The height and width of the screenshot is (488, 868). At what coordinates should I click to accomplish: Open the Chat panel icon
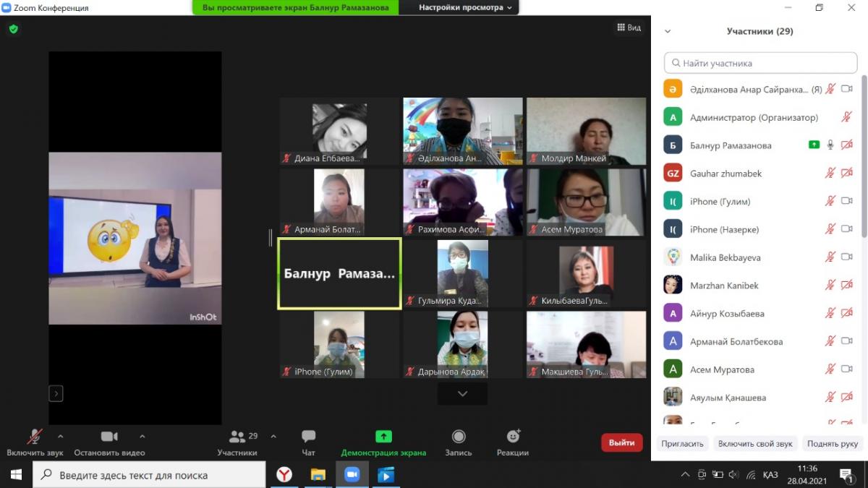coord(308,437)
